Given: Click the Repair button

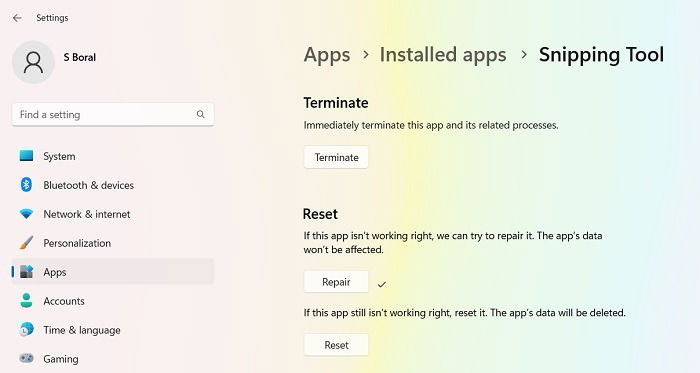Looking at the screenshot, I should [x=336, y=282].
